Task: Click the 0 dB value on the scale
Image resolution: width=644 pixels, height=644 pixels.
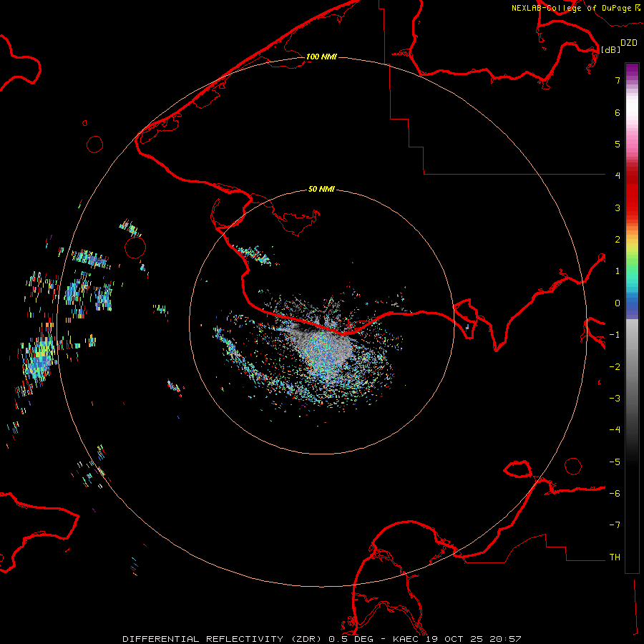Action: click(x=618, y=303)
